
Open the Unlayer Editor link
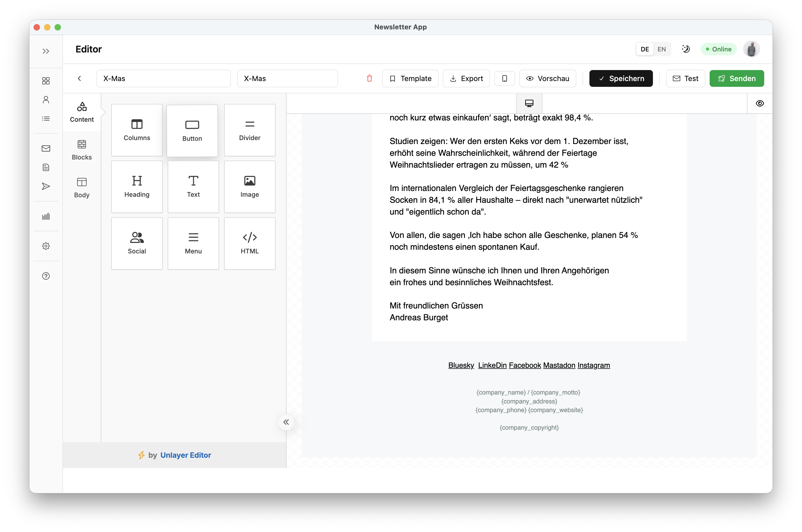coord(185,455)
